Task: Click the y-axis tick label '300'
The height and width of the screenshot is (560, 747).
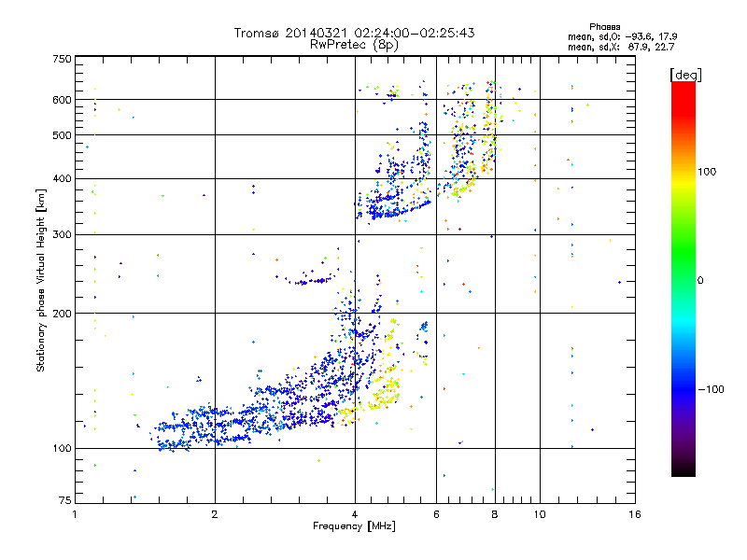Action: (62, 235)
